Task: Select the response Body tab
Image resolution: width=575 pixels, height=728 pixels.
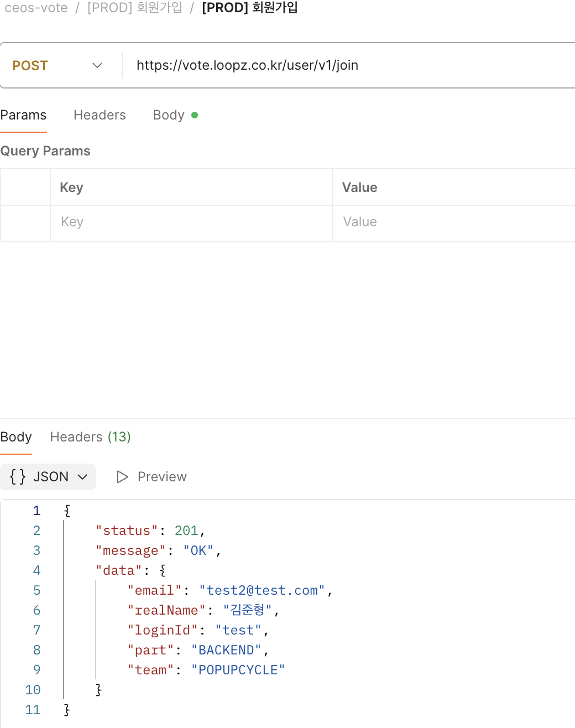Action: point(16,437)
